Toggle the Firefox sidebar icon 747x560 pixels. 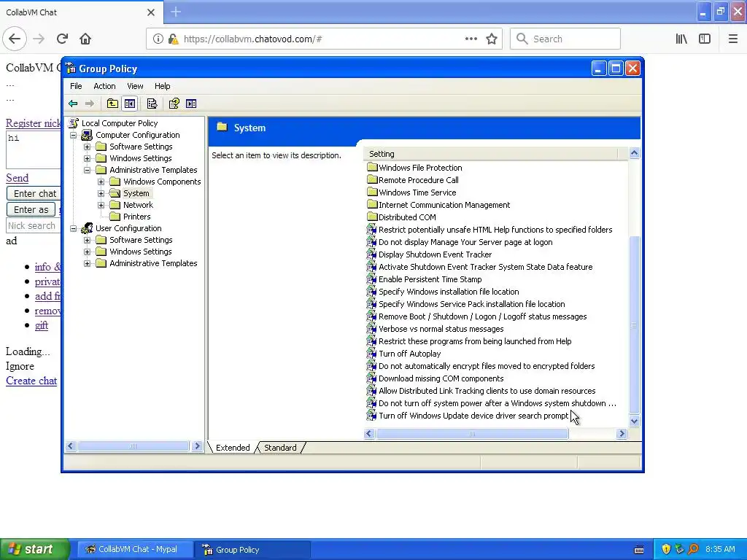[x=705, y=39]
